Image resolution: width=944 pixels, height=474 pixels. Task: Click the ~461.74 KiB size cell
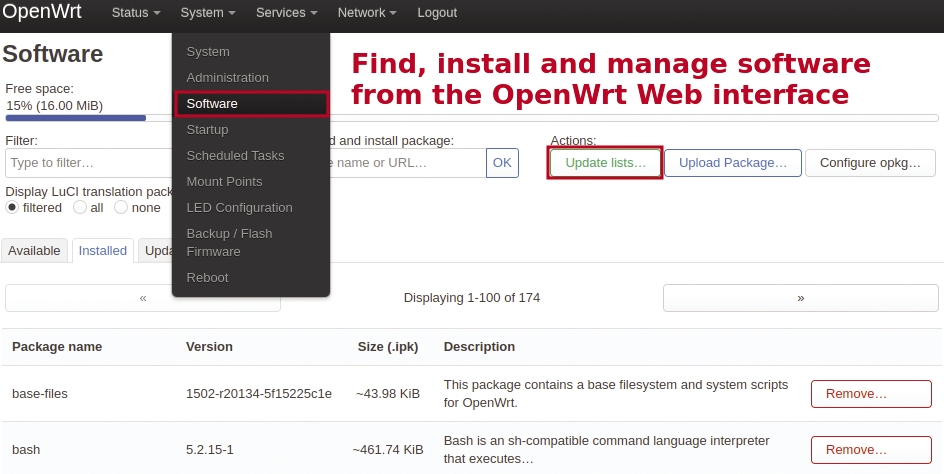[388, 449]
